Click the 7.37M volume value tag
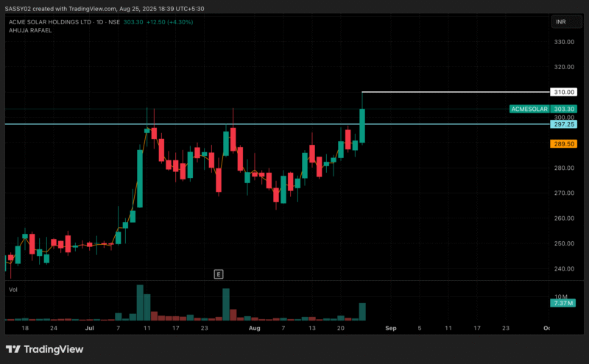The image size is (589, 364). (x=563, y=303)
